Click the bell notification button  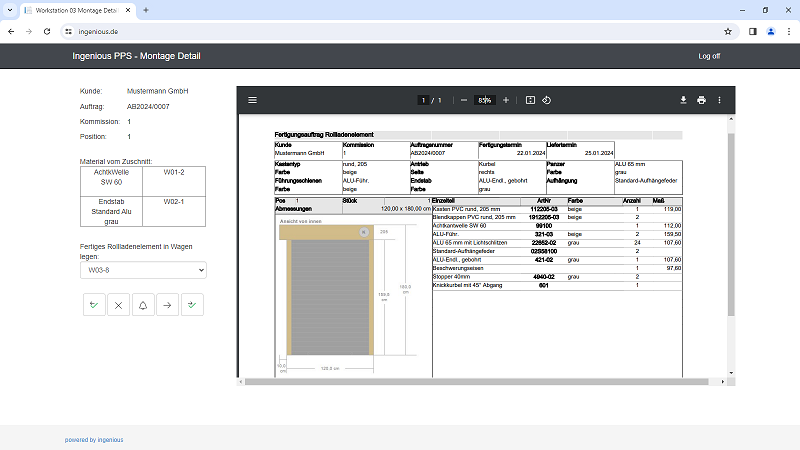pos(143,305)
